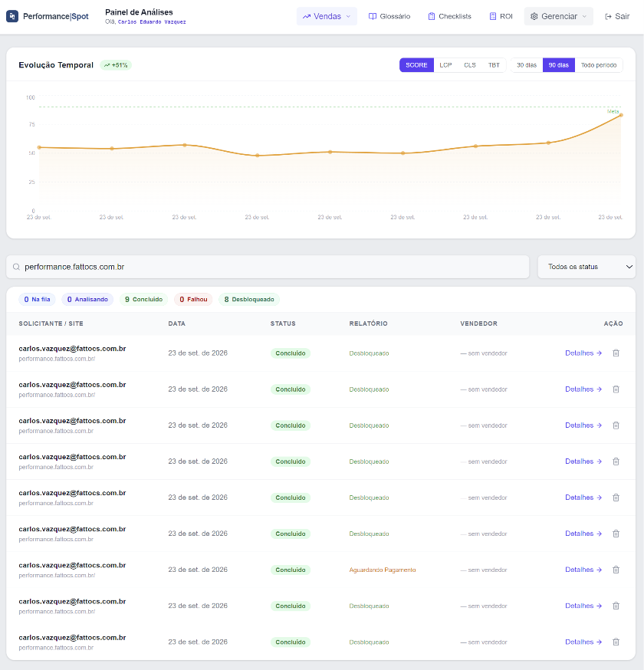The image size is (644, 670).
Task: Click the Painel de Análises title
Action: click(139, 12)
